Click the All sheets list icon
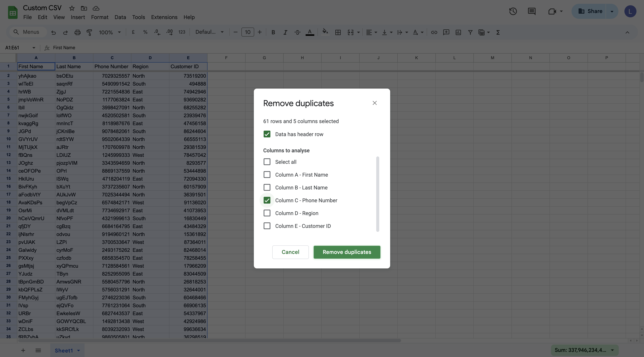 coord(38,350)
